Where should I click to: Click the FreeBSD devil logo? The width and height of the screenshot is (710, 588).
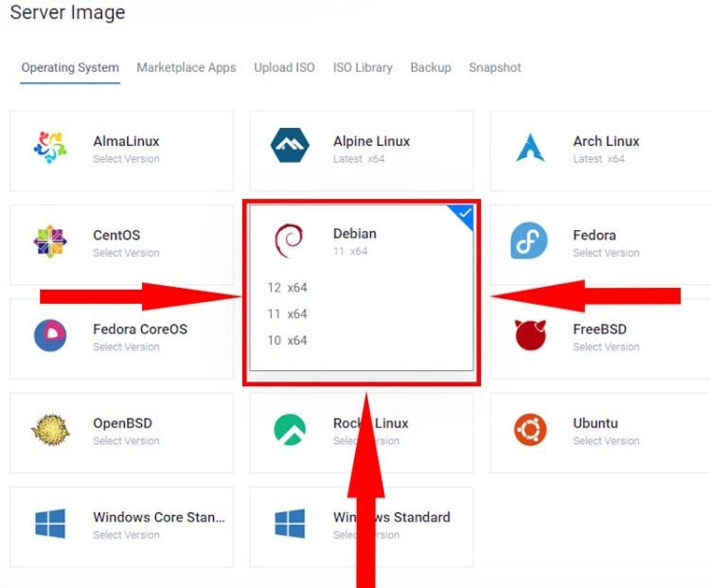[530, 335]
